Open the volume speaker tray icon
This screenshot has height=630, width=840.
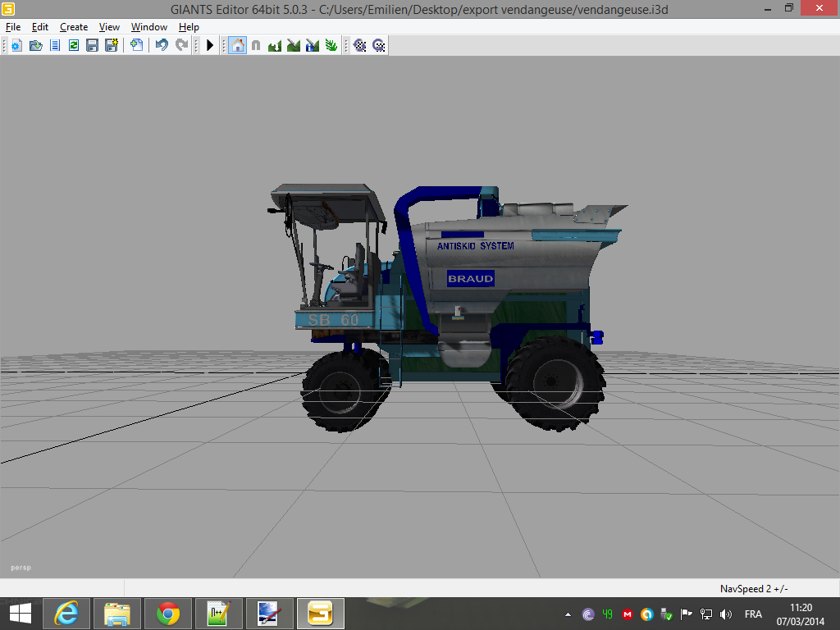pyautogui.click(x=726, y=614)
